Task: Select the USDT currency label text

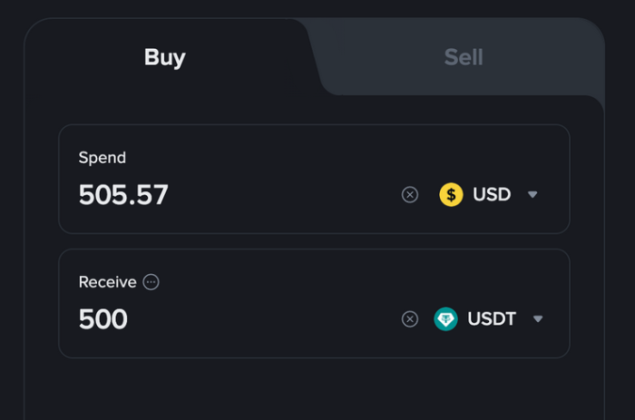Action: tap(492, 319)
